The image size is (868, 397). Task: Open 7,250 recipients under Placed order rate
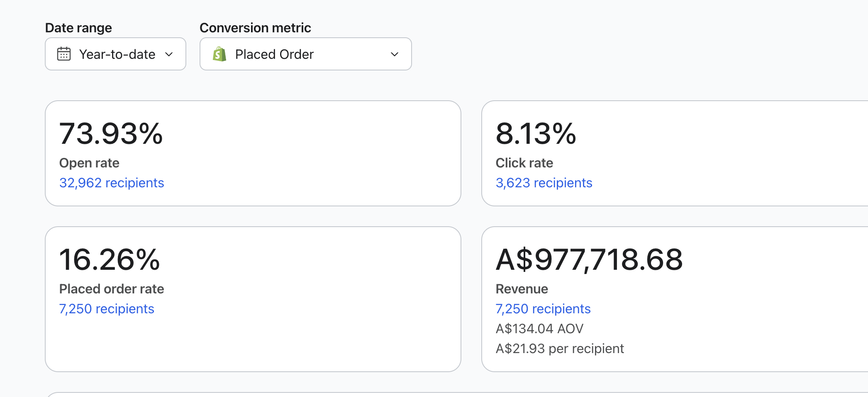[107, 309]
